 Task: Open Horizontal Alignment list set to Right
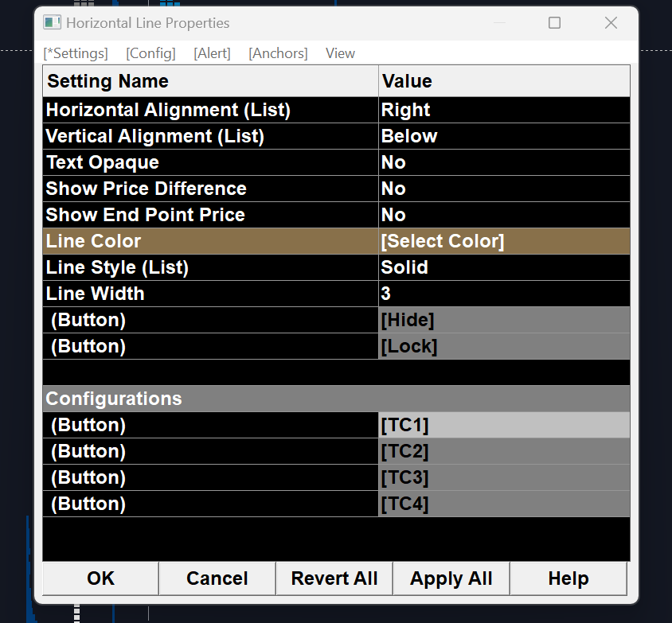click(x=503, y=110)
